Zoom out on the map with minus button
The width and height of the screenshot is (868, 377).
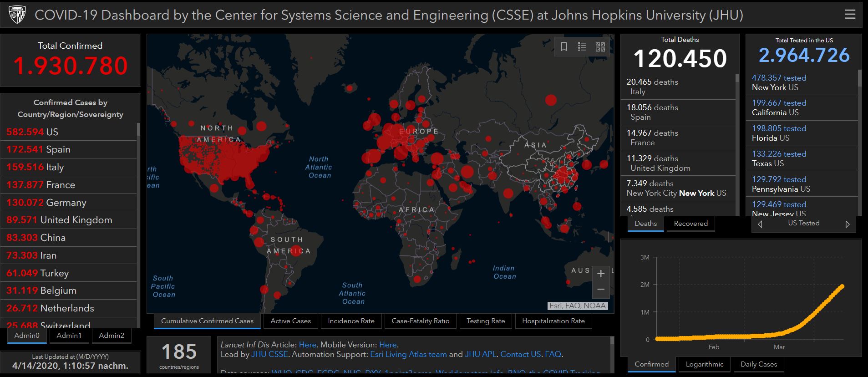tap(600, 290)
